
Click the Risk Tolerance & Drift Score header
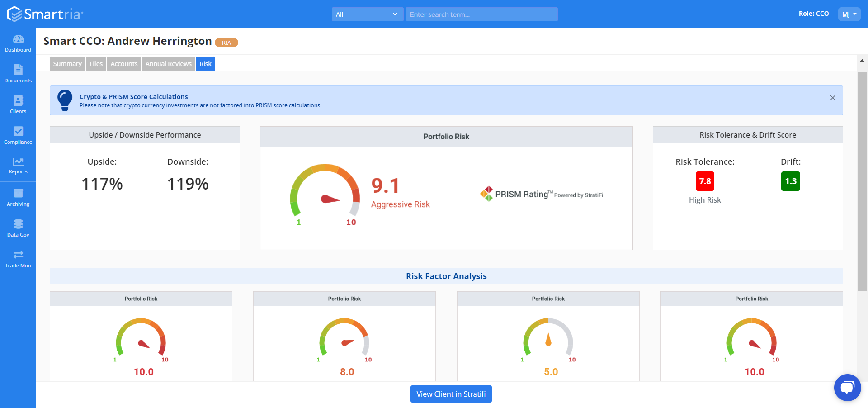pyautogui.click(x=748, y=135)
